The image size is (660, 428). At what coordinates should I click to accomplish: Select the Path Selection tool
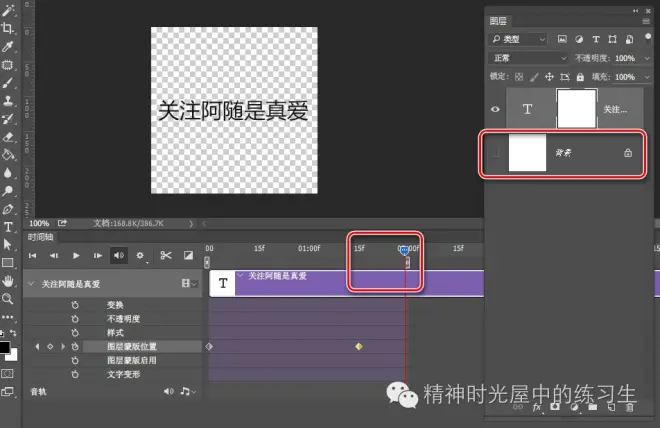8,245
